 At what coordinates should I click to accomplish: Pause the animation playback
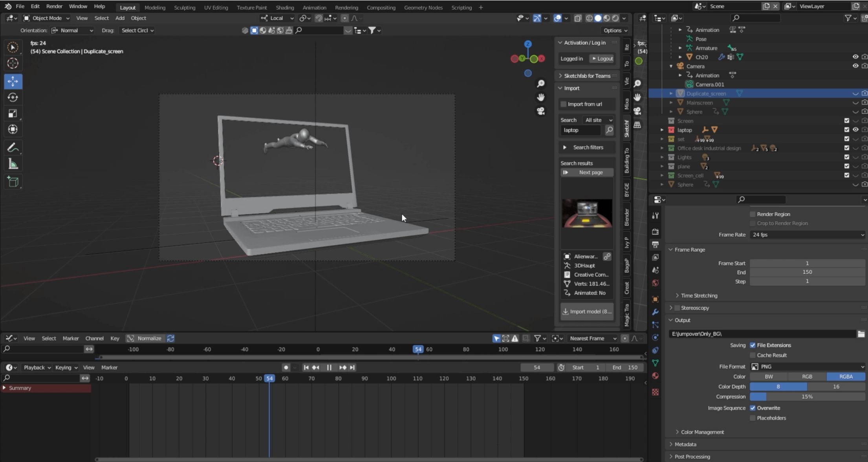point(329,367)
